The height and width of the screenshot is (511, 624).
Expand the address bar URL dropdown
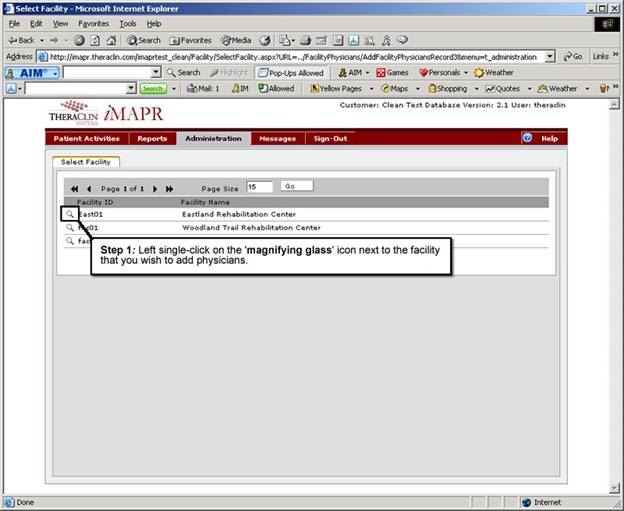tap(550, 57)
